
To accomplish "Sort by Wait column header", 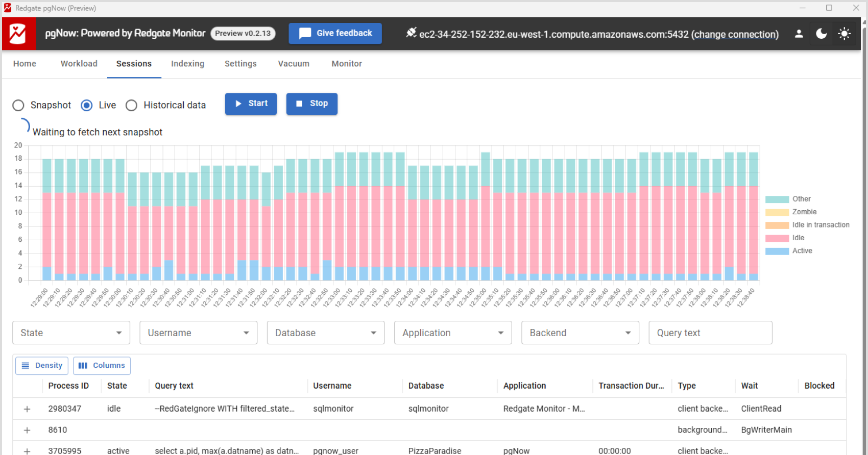I will 749,386.
